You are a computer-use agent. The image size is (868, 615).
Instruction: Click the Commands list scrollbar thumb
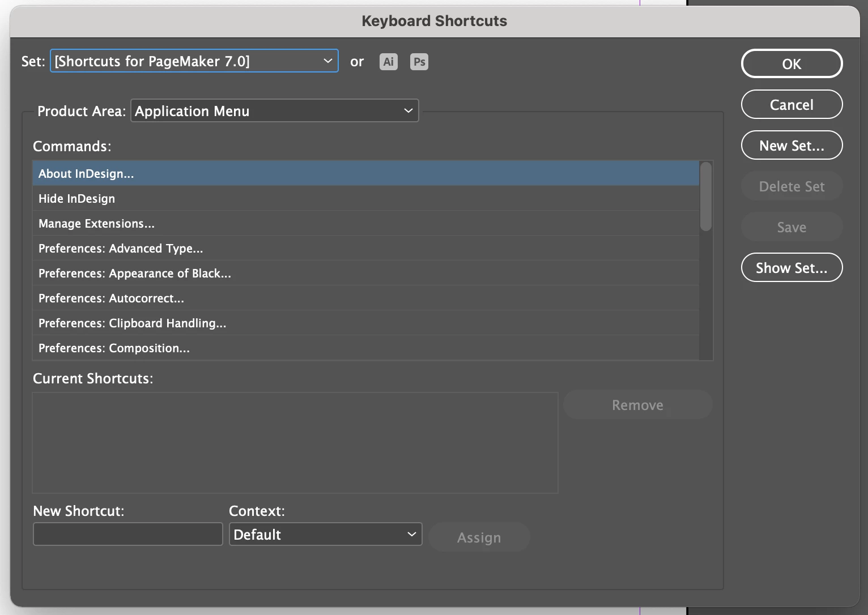point(705,197)
